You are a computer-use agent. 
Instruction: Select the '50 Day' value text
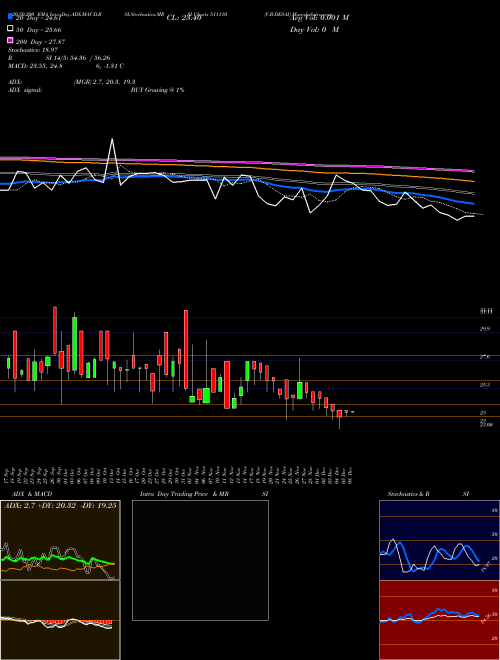pos(39,30)
